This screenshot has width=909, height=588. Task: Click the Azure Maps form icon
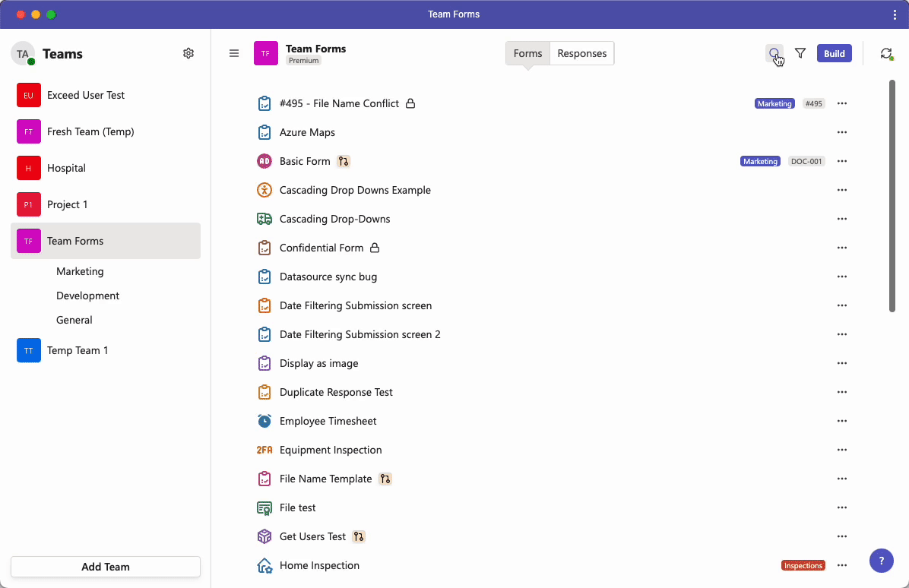point(264,133)
